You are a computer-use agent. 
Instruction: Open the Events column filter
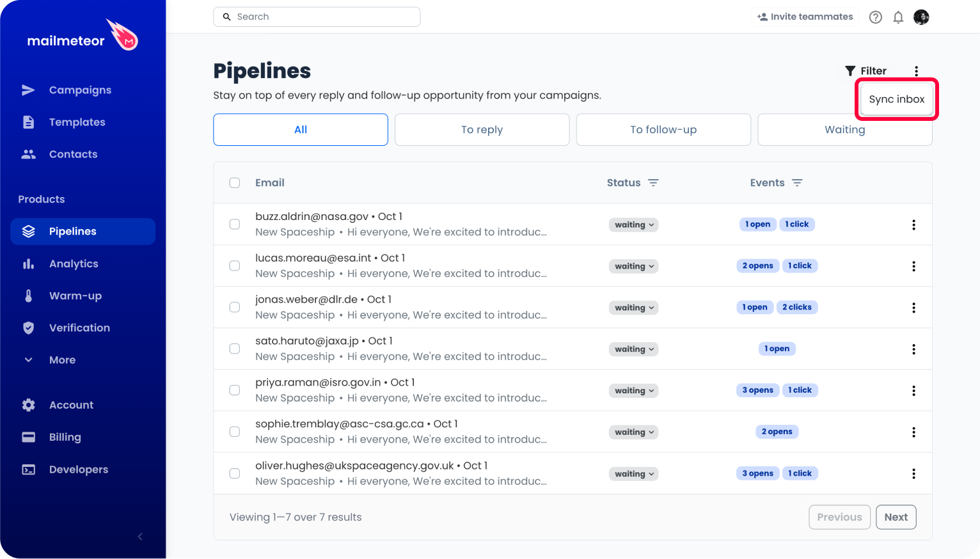(x=797, y=183)
